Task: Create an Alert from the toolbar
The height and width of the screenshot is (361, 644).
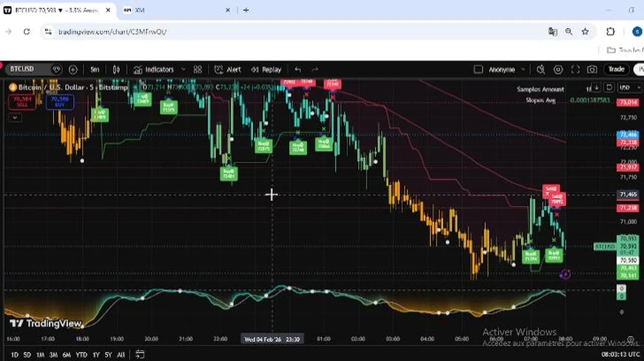Action: click(228, 70)
